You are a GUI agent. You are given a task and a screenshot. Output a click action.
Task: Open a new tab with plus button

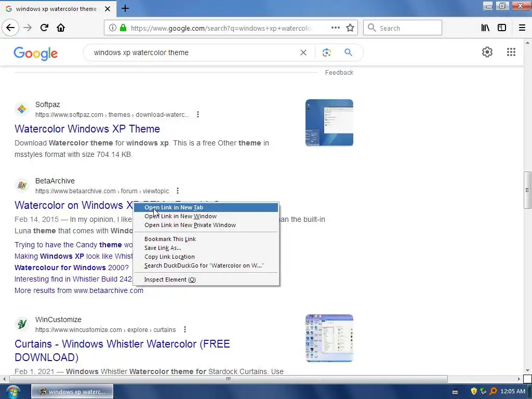(125, 8)
